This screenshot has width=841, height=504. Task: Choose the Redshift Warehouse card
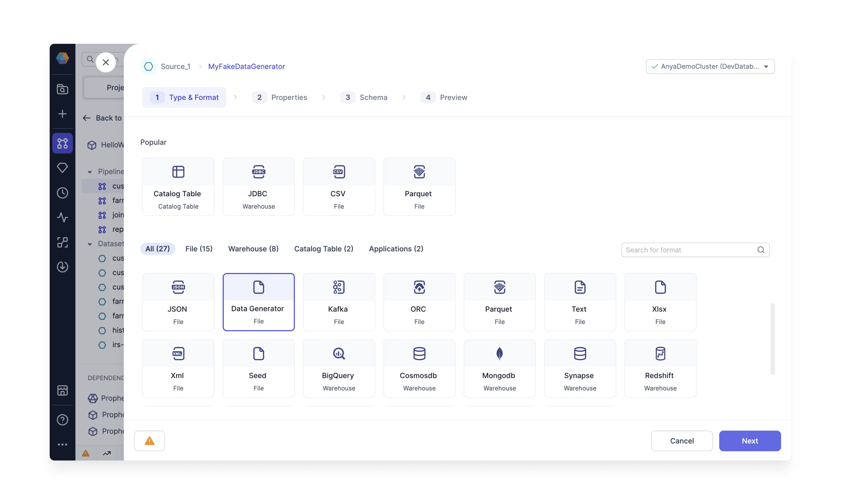(660, 369)
